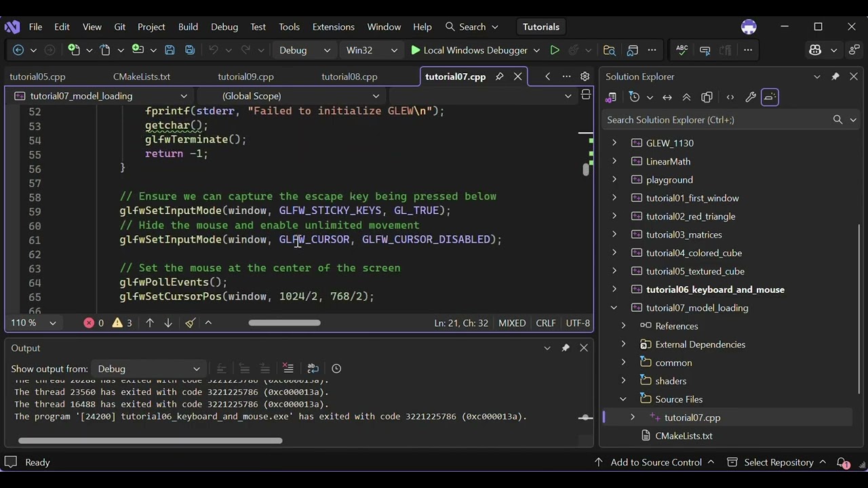Expand the GLEW_1130 project node
The height and width of the screenshot is (488, 868).
[x=614, y=143]
